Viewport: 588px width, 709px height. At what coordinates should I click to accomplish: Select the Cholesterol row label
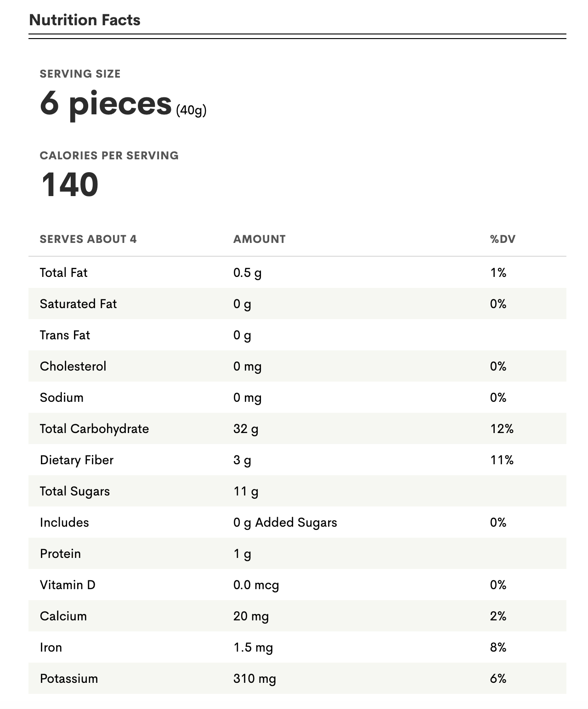[x=73, y=366]
